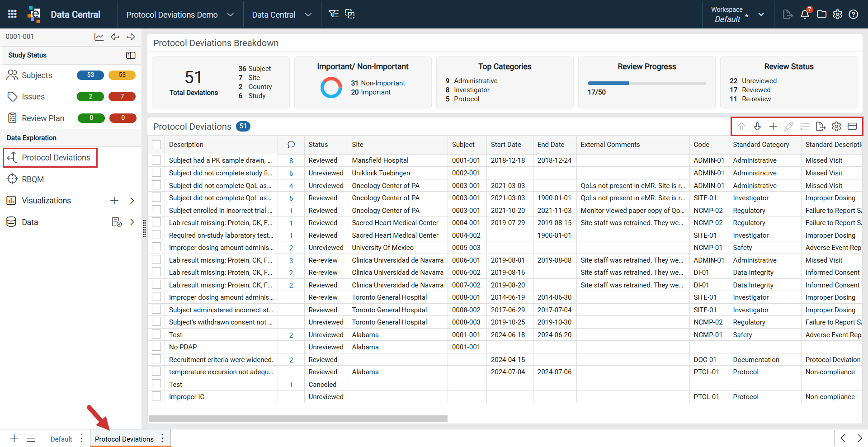Image resolution: width=868 pixels, height=447 pixels.
Task: Export protocol deviations listing
Action: click(821, 127)
